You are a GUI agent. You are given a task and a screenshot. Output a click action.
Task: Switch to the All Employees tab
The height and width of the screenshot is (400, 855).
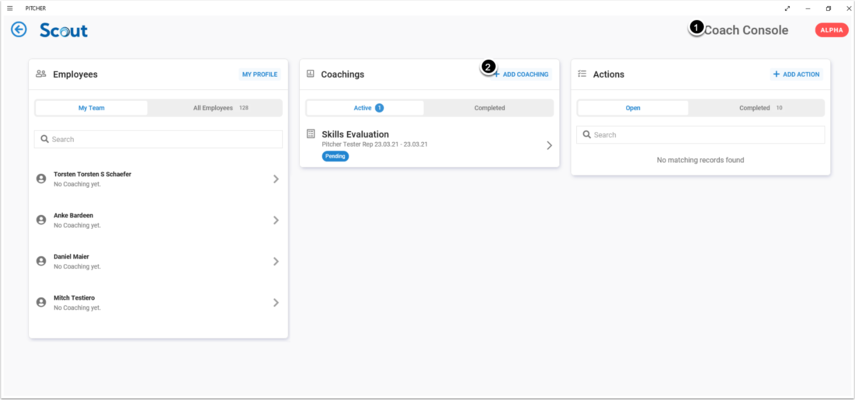pyautogui.click(x=215, y=108)
